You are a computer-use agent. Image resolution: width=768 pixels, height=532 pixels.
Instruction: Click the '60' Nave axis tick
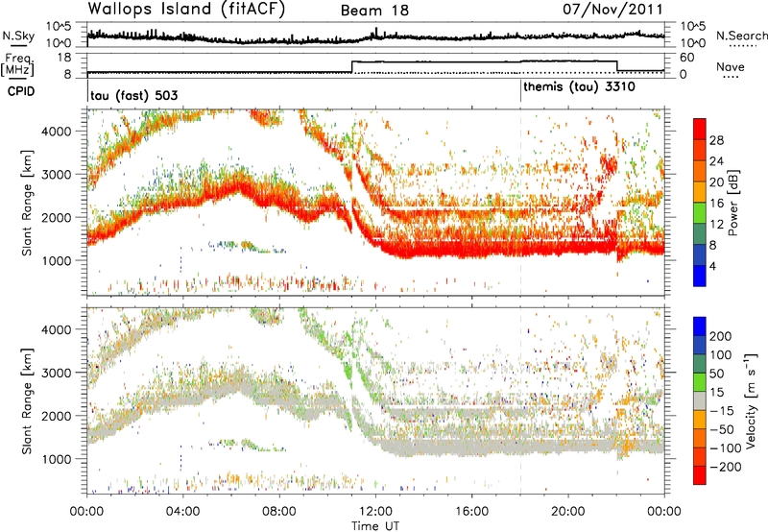click(x=687, y=58)
